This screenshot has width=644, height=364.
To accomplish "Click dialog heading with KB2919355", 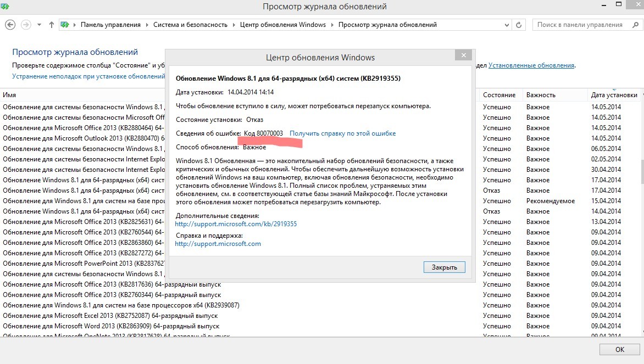I will pos(288,79).
